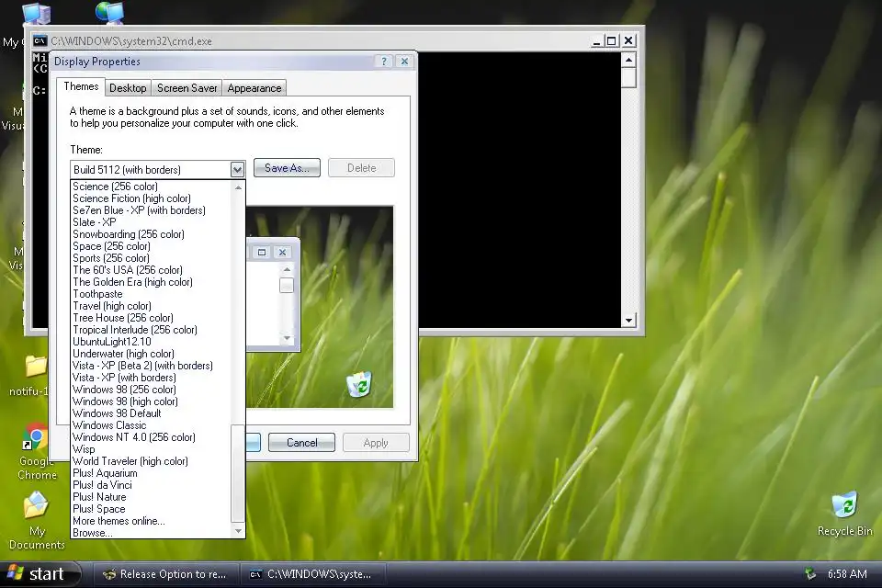Open the My Documents desktop icon

tap(36, 520)
